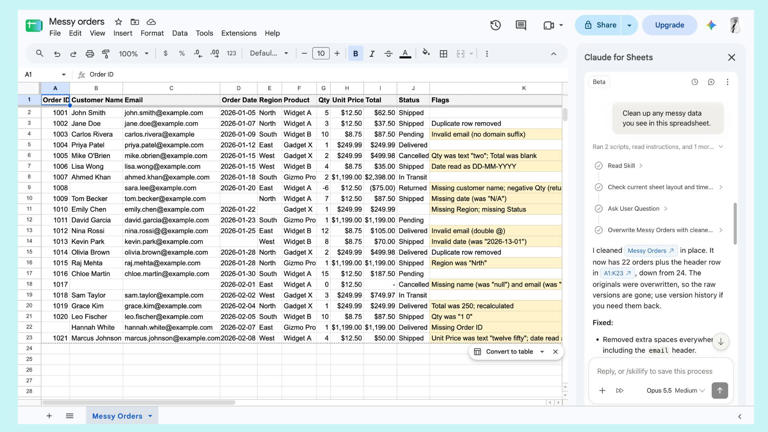Click the Gemini sparkle icon
Image resolution: width=768 pixels, height=432 pixels.
[711, 25]
